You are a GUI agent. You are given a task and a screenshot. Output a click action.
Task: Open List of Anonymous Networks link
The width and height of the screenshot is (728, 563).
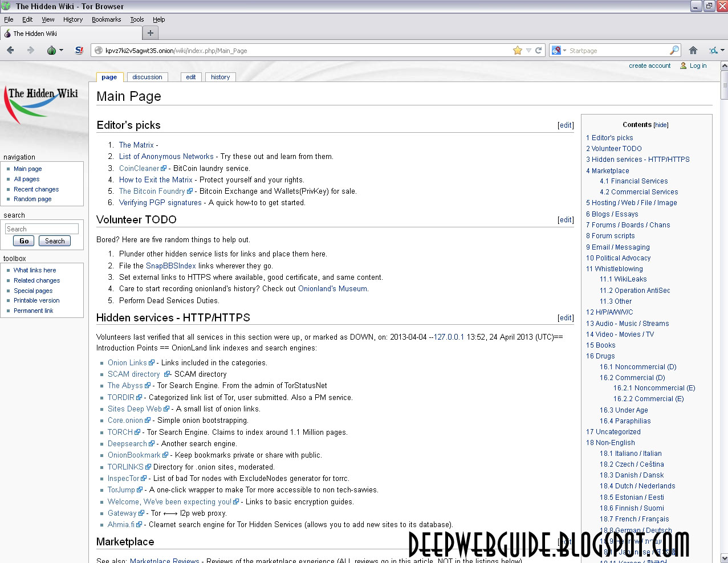tap(166, 157)
